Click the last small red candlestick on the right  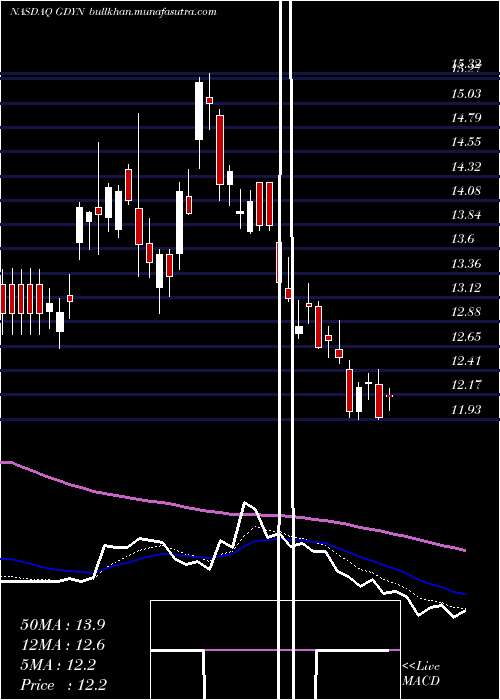coord(389,396)
